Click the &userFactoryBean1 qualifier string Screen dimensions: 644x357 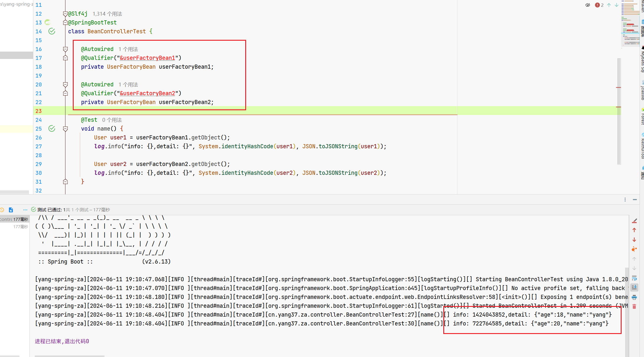(147, 58)
